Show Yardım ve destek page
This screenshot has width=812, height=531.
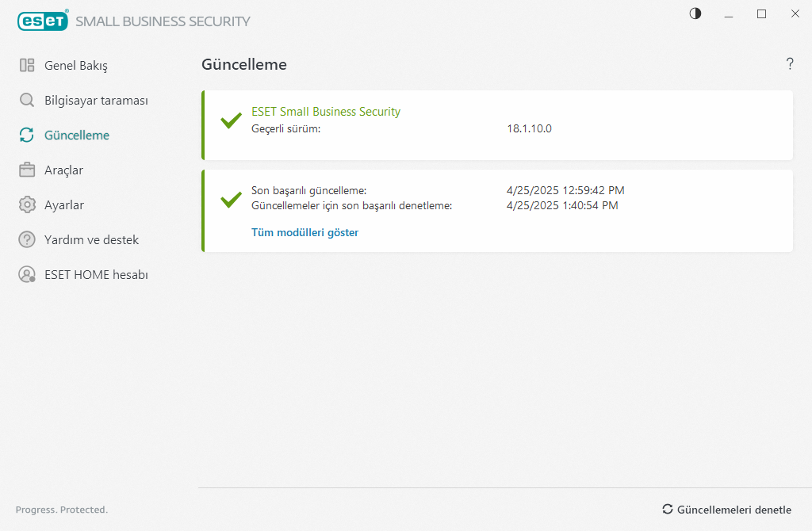click(x=91, y=240)
